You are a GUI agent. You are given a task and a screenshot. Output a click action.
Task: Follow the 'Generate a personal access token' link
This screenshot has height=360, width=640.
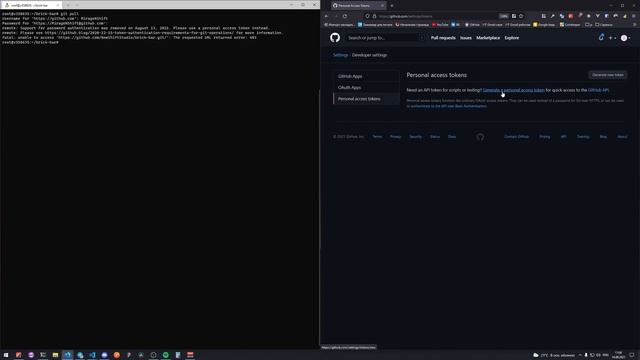point(513,90)
